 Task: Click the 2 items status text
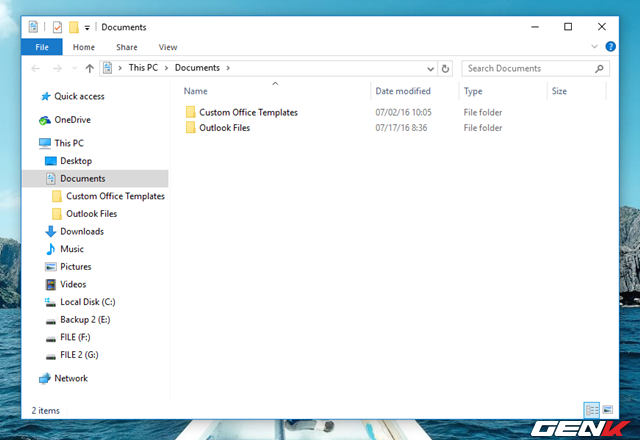point(45,411)
